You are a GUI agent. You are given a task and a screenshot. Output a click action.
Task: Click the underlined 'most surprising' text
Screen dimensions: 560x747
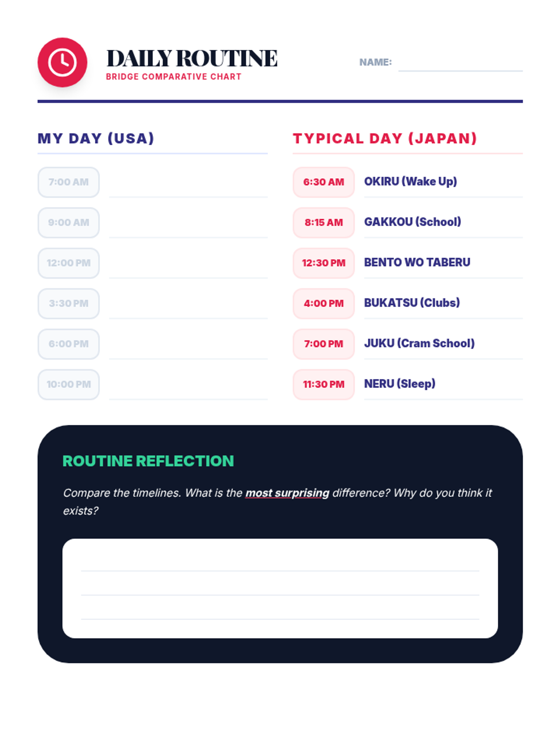(287, 493)
